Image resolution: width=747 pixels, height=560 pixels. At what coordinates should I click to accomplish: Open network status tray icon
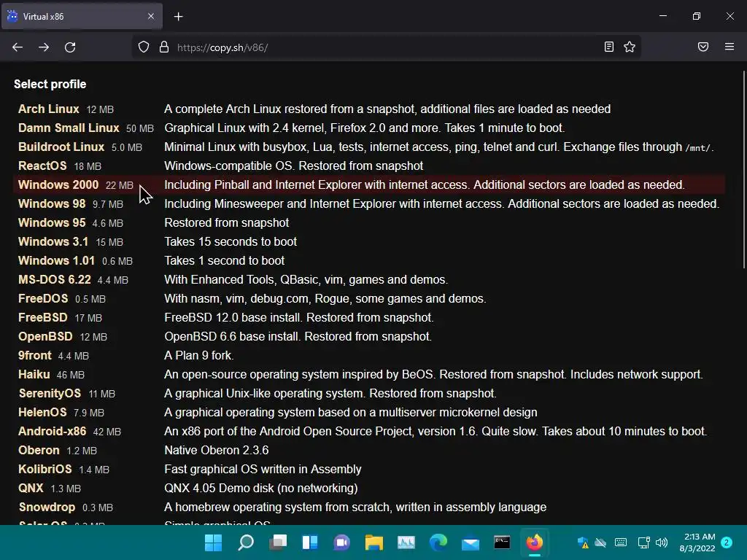(643, 542)
